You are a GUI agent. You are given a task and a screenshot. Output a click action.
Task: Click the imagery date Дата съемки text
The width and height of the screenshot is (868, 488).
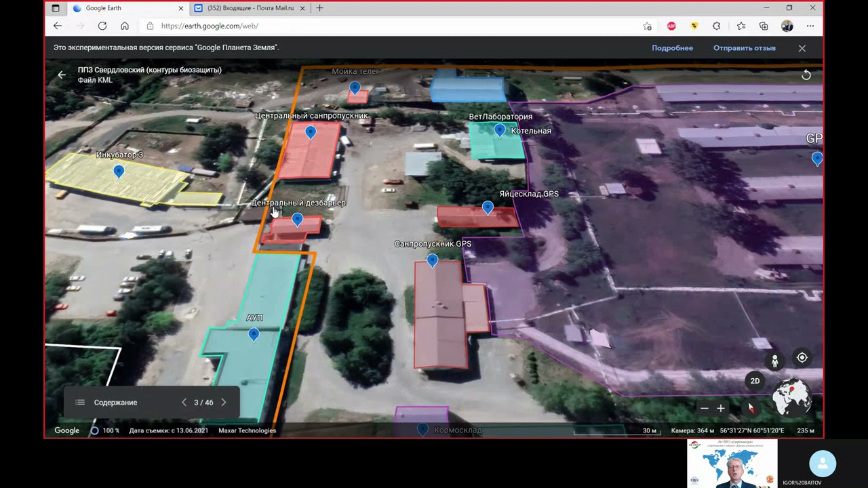tap(169, 430)
